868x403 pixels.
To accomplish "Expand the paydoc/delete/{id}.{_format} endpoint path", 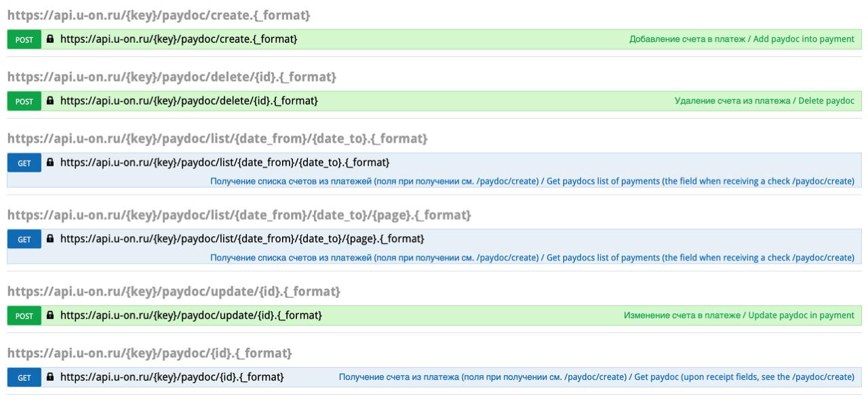I will 189,101.
